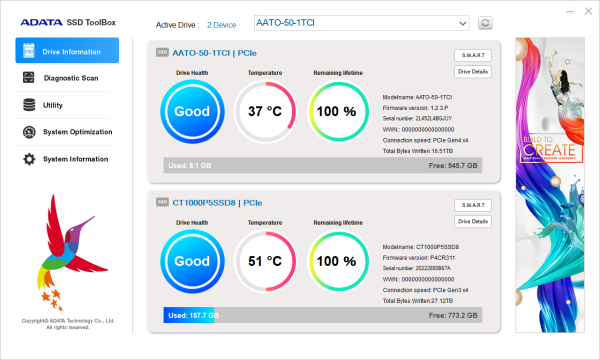Screen dimensions: 600x360
Task: Click the SSD icon beside AATO-50-1TCI
Action: (162, 52)
